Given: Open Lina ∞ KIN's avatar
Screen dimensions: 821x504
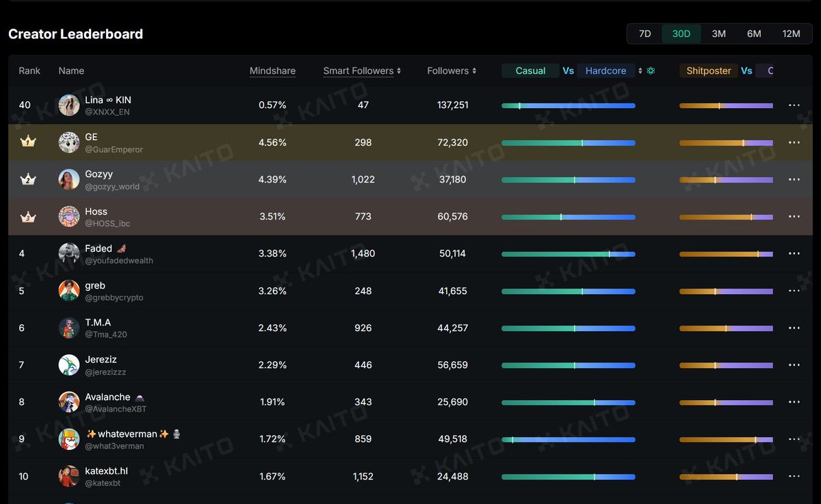Looking at the screenshot, I should click(x=69, y=105).
